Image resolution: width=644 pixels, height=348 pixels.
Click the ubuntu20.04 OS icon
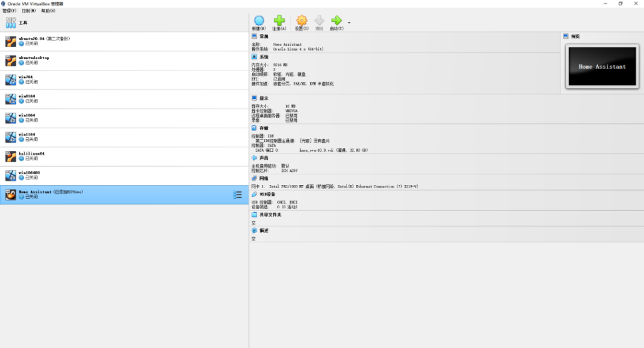[11, 41]
